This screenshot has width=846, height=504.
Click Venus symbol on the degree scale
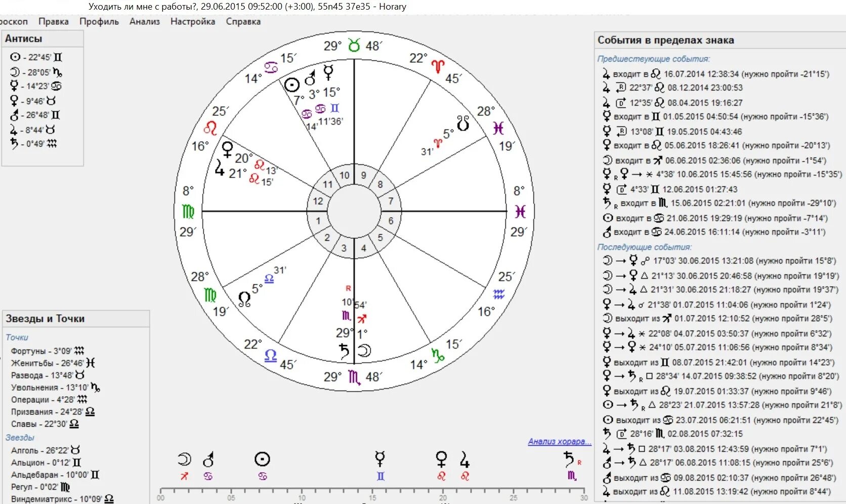coord(441,459)
